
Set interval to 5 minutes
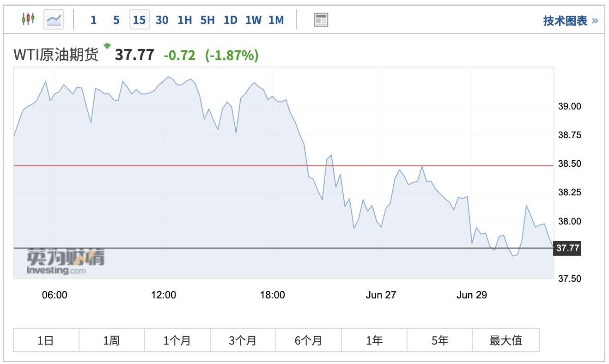[x=116, y=20]
